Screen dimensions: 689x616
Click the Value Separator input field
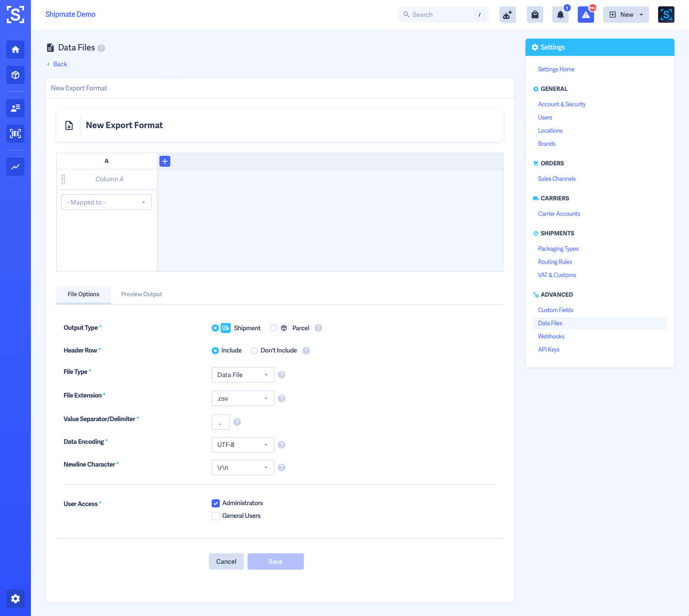[x=221, y=422]
